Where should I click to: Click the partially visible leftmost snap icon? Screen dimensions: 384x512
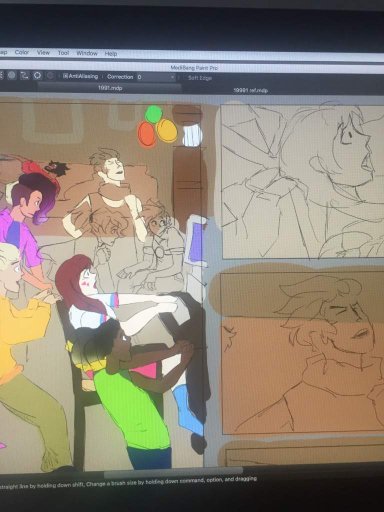point(1,75)
